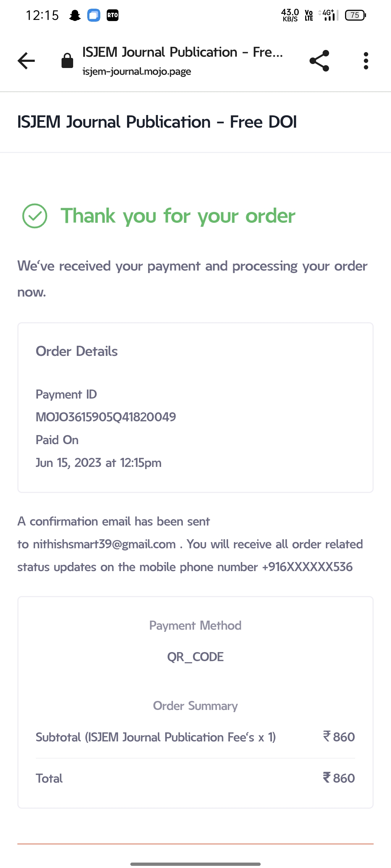
Task: Open the three-dot overflow menu
Action: click(x=366, y=60)
